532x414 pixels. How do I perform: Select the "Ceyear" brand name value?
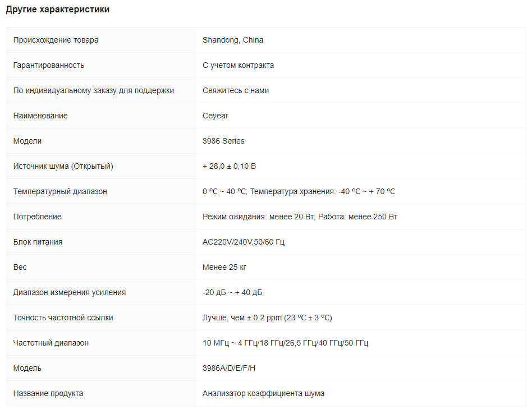point(215,116)
